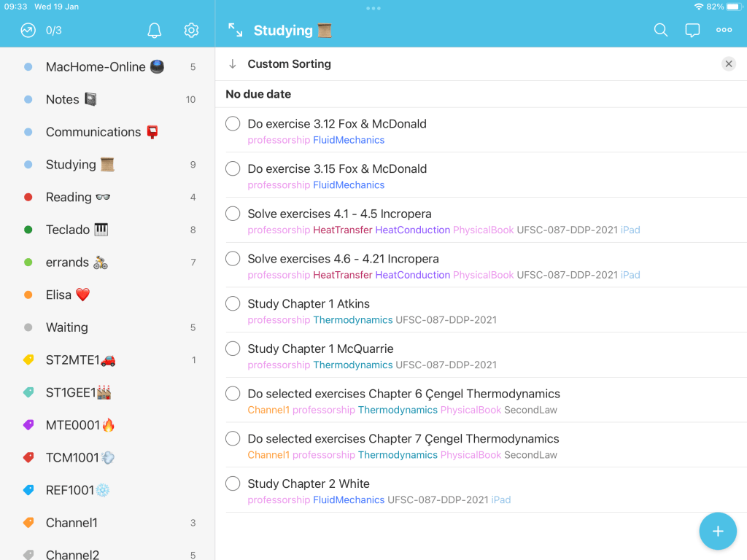Open the productivity stats icon
747x560 pixels.
28,30
